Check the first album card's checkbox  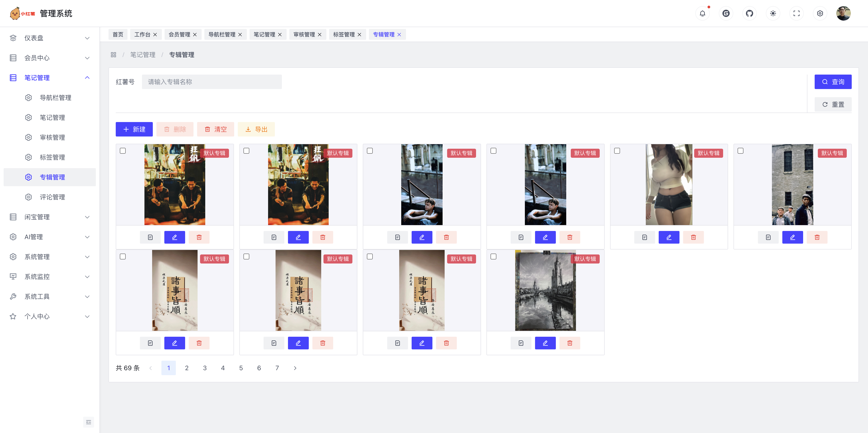pyautogui.click(x=123, y=151)
